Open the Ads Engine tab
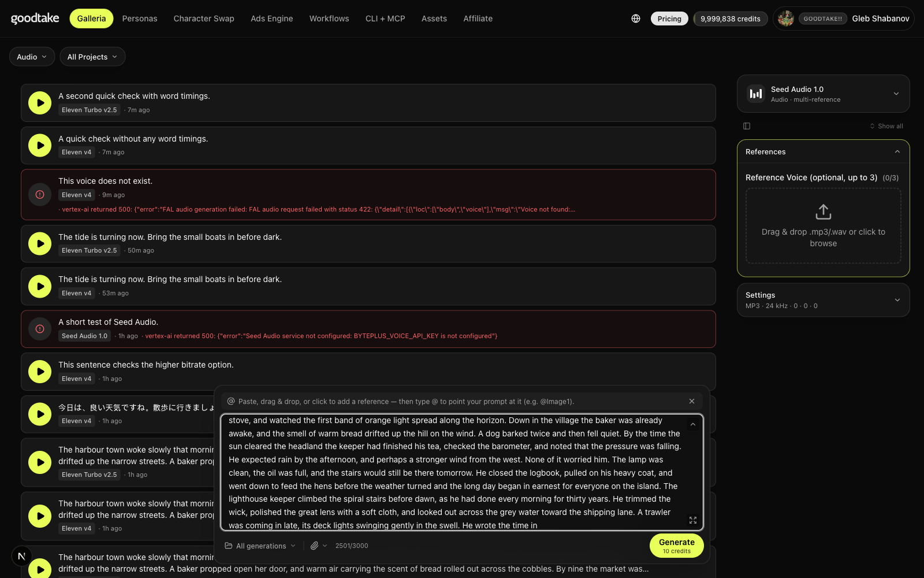 [x=272, y=18]
